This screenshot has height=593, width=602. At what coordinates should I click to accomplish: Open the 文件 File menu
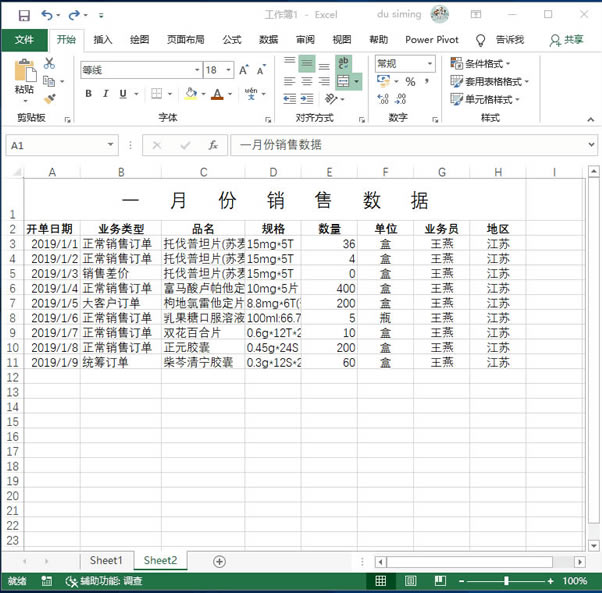pyautogui.click(x=25, y=40)
